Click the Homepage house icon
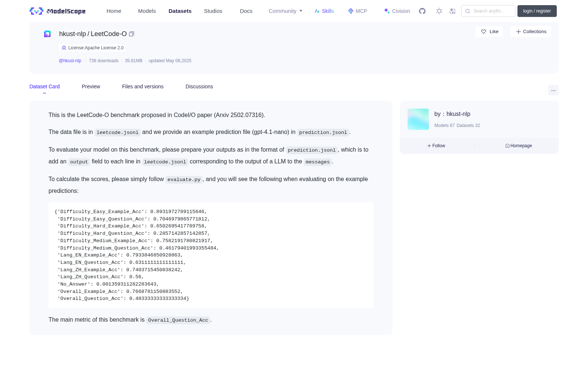This screenshot has width=588, height=368. pos(508,146)
